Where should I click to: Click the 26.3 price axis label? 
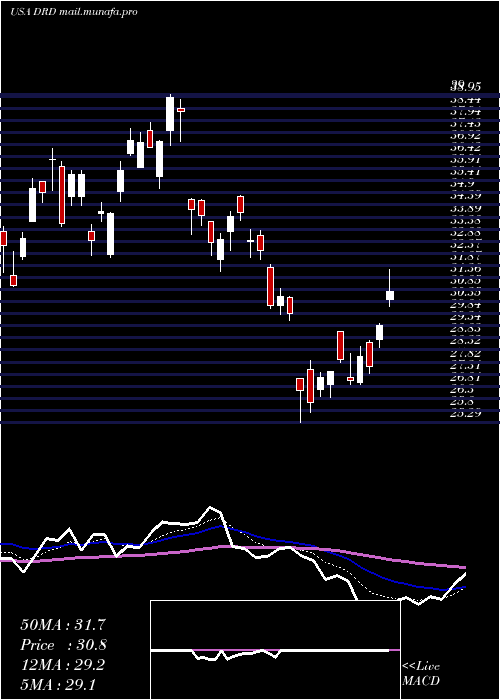tap(462, 390)
